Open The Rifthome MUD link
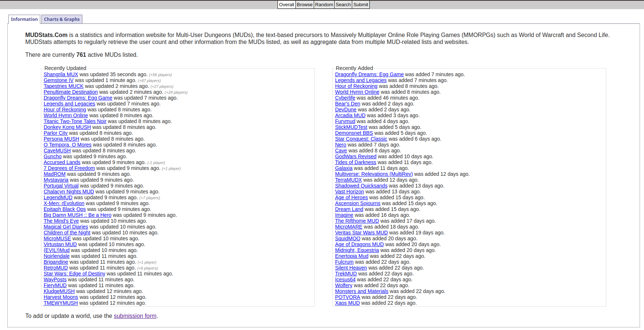 pyautogui.click(x=357, y=221)
